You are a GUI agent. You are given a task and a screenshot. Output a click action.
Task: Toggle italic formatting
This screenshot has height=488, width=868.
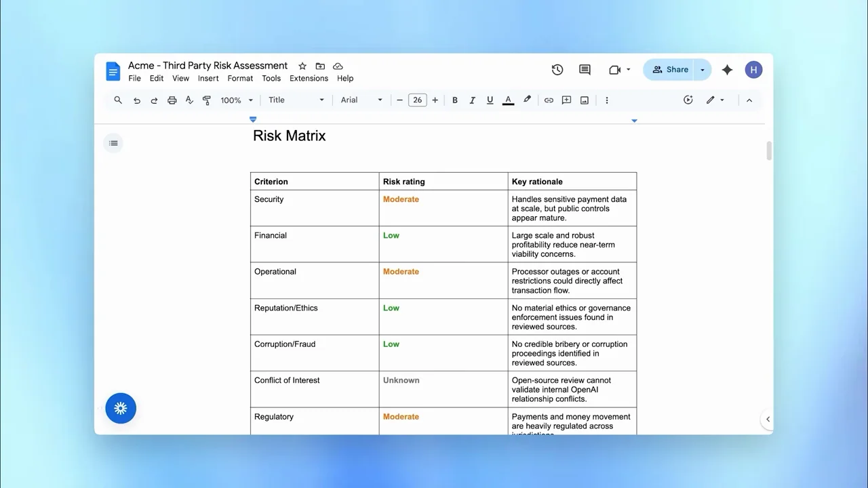(x=472, y=100)
